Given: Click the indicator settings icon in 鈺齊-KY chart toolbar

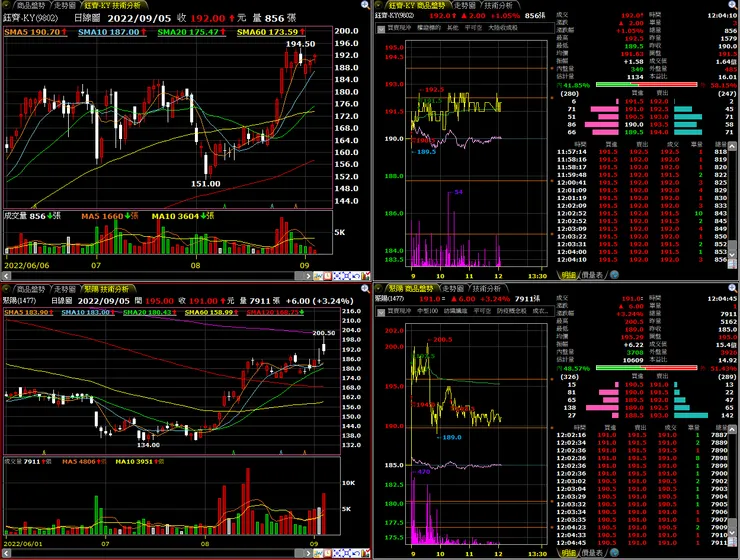Looking at the screenshot, I should click(365, 276).
